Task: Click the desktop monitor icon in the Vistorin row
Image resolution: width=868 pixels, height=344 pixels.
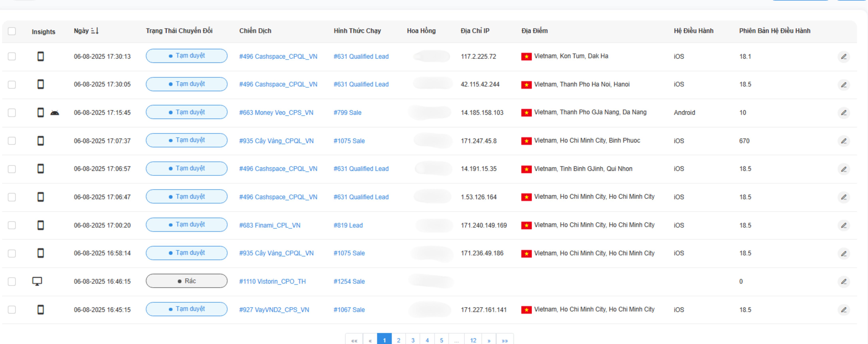Action: coord(37,281)
